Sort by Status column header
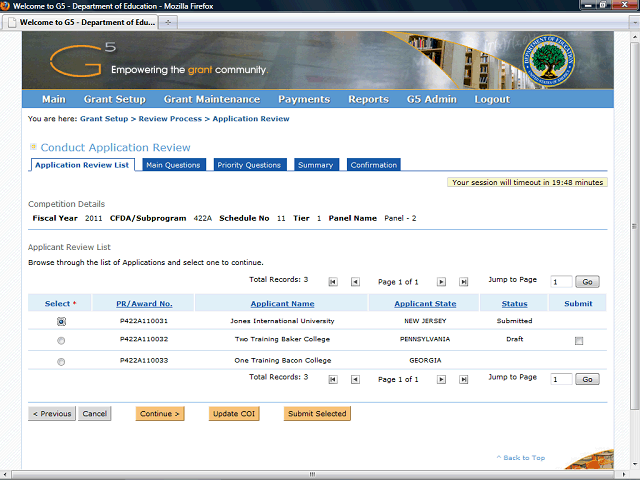The height and width of the screenshot is (480, 640). click(514, 304)
